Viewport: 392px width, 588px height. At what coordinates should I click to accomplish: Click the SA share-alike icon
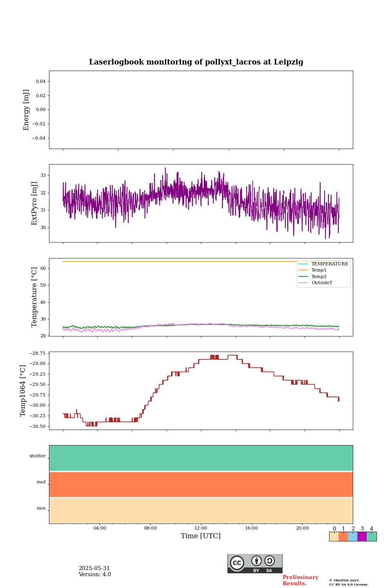click(x=269, y=561)
